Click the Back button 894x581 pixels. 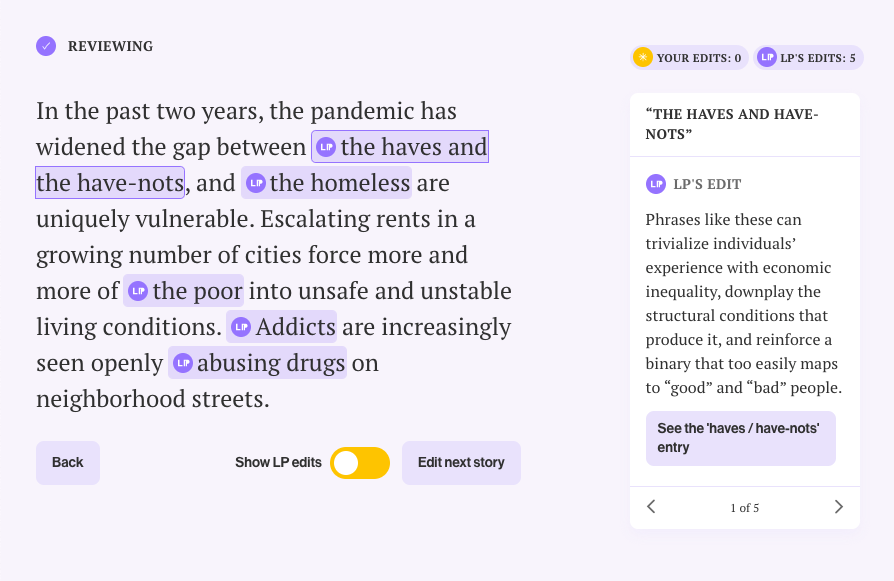point(68,463)
